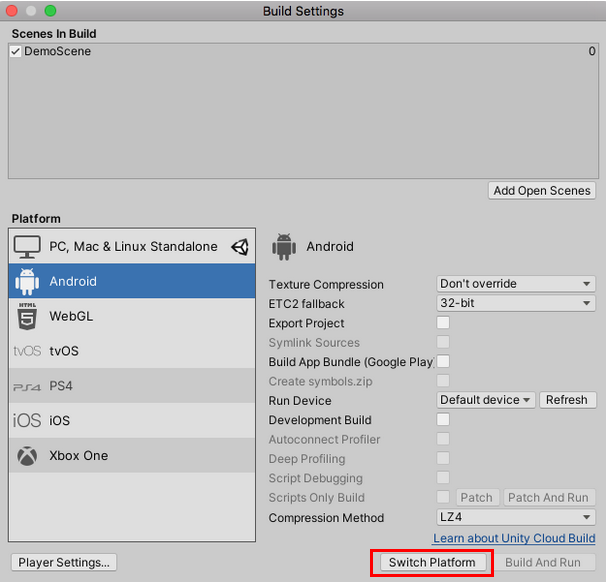606x583 pixels.
Task: Select the iOS platform row
Action: [x=132, y=420]
